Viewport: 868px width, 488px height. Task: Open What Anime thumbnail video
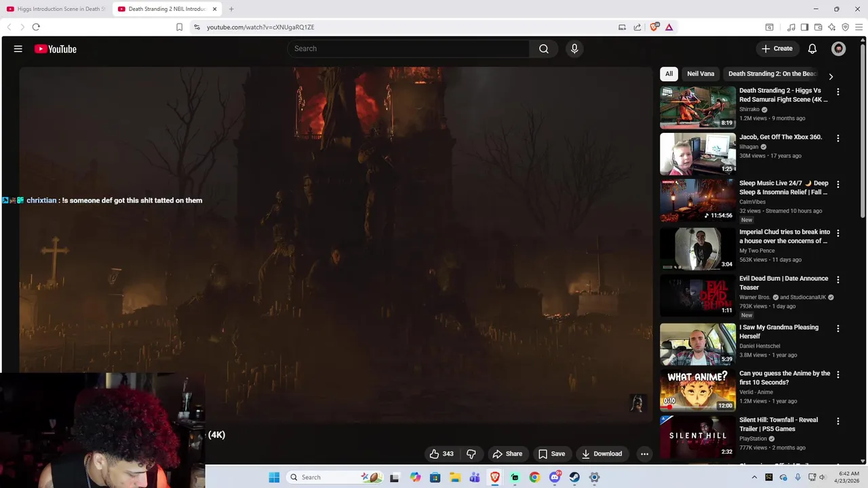pos(698,390)
